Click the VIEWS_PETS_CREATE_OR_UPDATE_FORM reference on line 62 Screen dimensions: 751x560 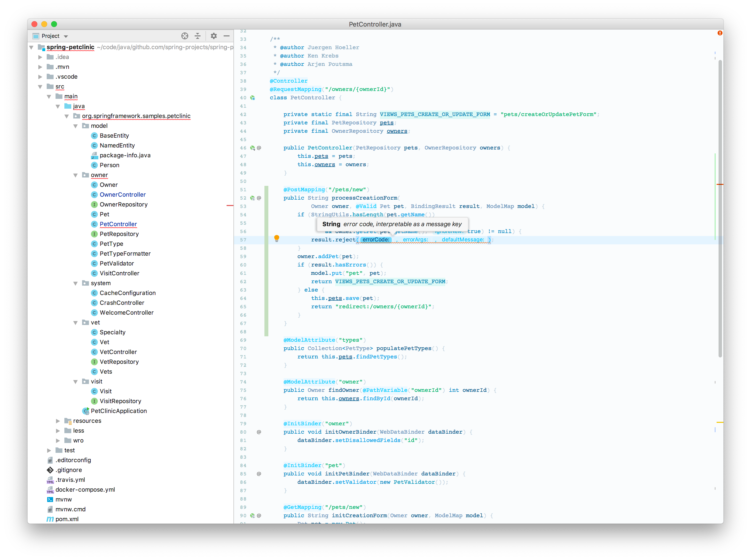tap(390, 281)
